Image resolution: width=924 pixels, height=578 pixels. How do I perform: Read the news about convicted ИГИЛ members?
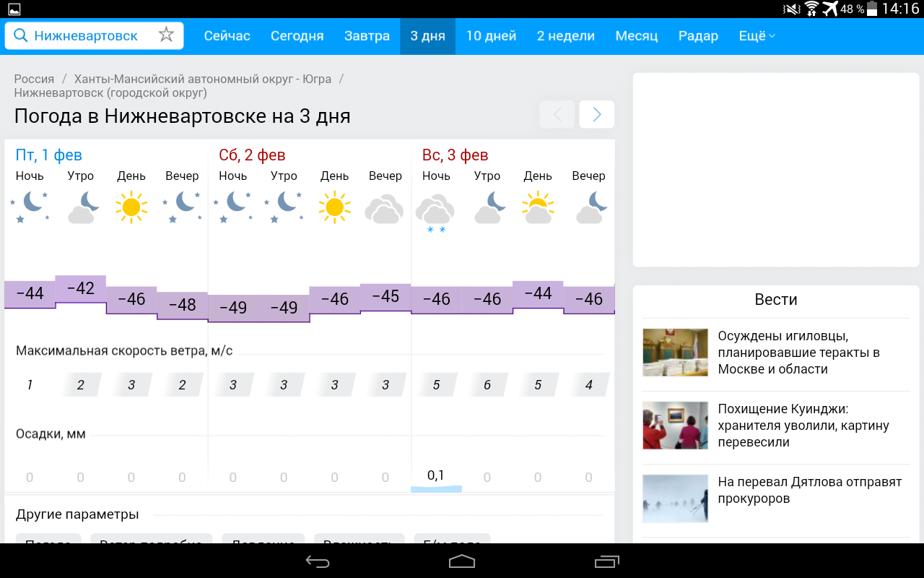(x=798, y=353)
